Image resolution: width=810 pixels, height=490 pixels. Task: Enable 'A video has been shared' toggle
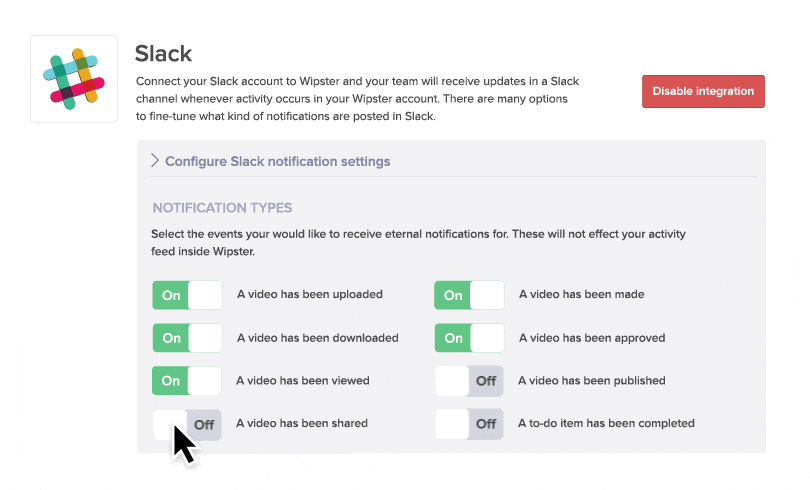coord(187,424)
